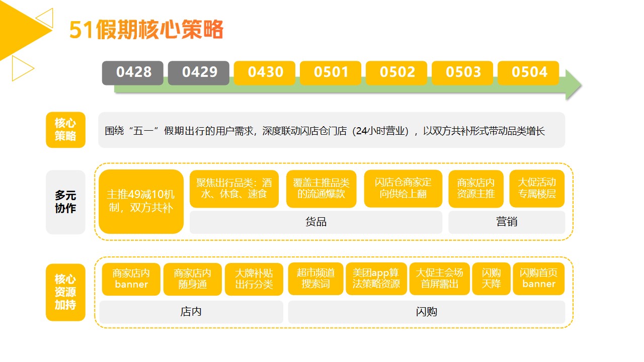Select the 大促主会场首屏露出 box
The width and height of the screenshot is (644, 362).
[440, 279]
